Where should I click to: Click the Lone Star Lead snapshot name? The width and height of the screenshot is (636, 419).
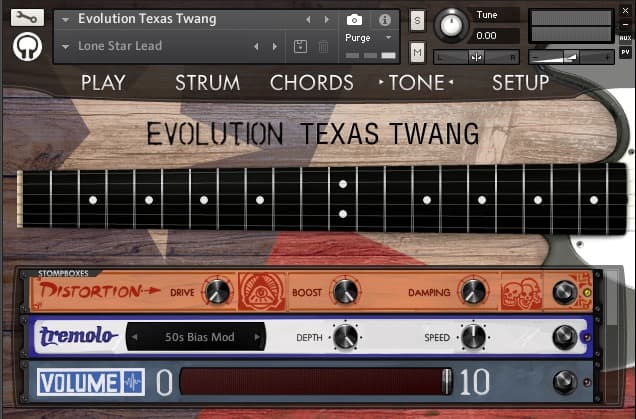click(120, 46)
